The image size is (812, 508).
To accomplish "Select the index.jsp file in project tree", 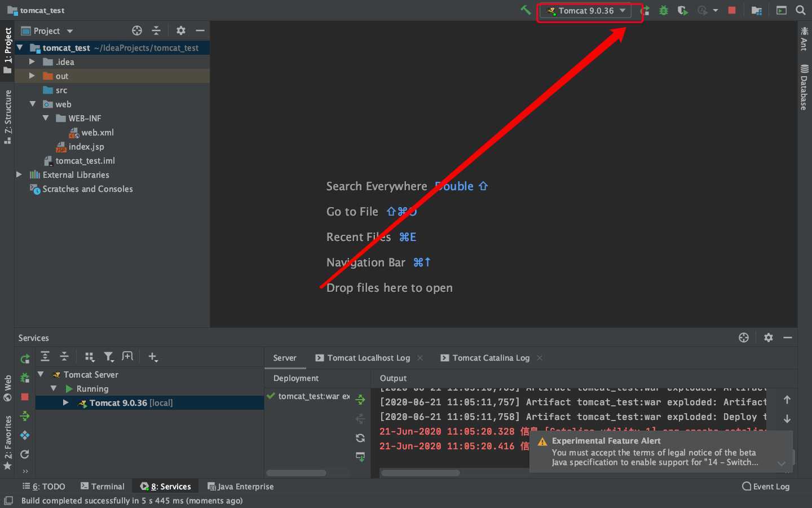I will [x=86, y=147].
